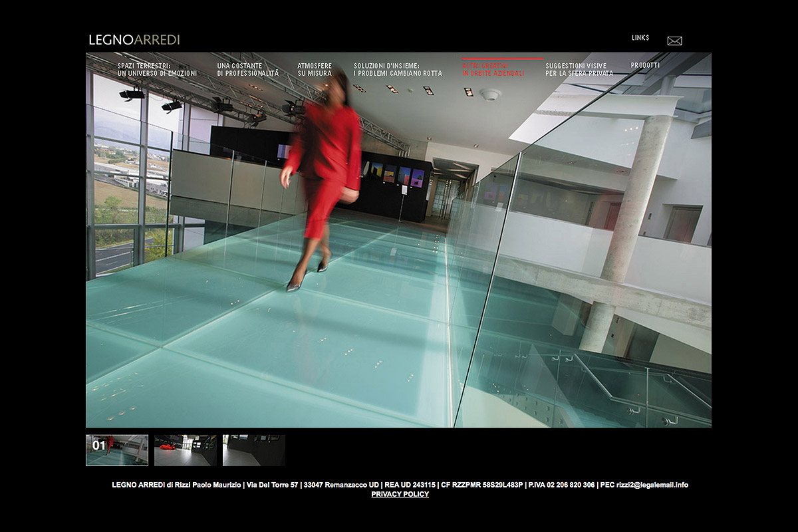This screenshot has width=798, height=532.
Task: Show the third dark interior thumbnail
Action: coord(254,450)
